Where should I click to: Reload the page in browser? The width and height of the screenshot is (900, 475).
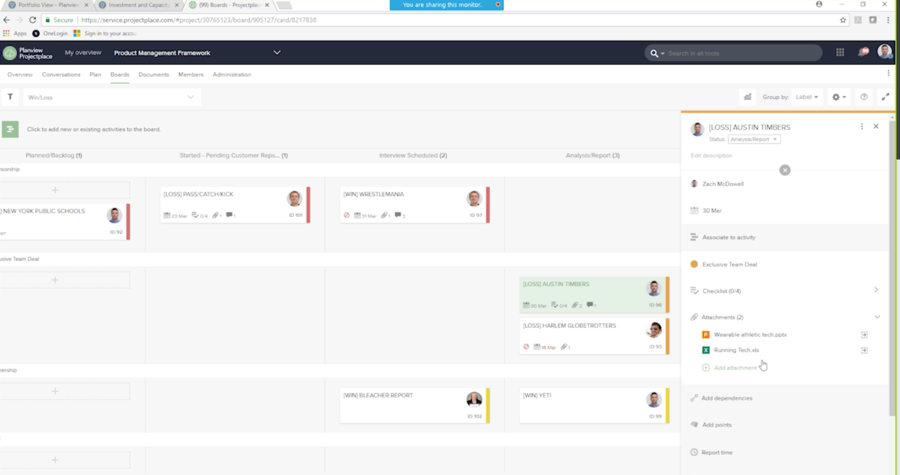click(33, 20)
